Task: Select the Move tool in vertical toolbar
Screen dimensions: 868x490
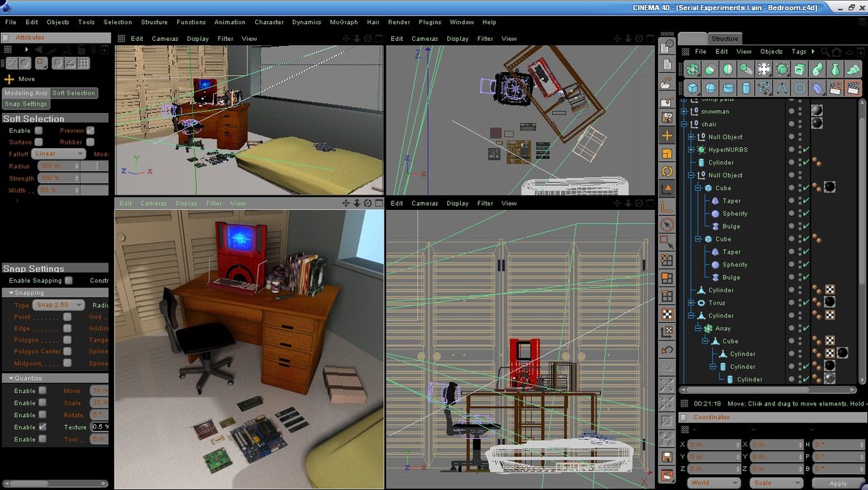Action: 667,136
